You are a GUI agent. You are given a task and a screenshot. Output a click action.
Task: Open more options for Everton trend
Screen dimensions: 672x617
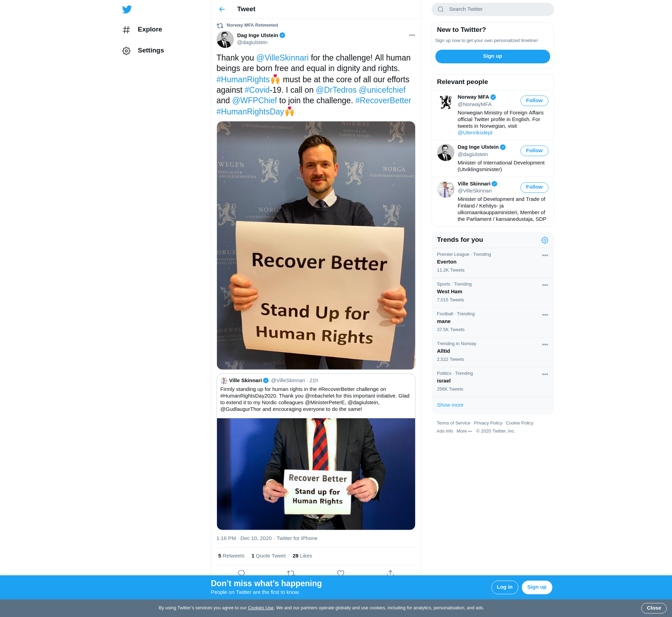(545, 255)
